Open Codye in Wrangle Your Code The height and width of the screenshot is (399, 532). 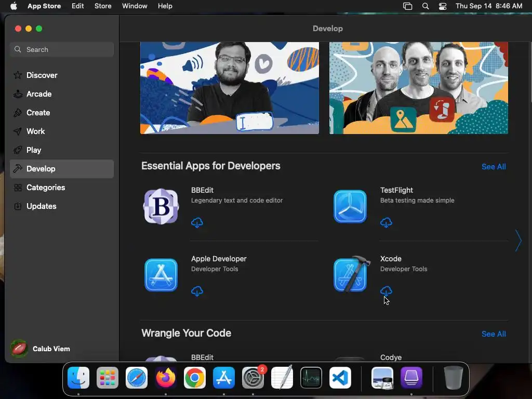391,357
